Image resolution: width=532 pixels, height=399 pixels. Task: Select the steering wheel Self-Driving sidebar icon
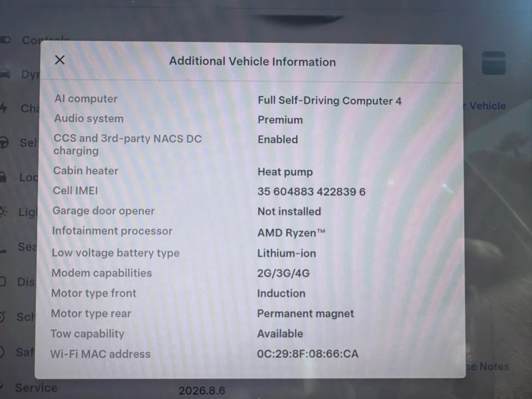click(x=4, y=143)
